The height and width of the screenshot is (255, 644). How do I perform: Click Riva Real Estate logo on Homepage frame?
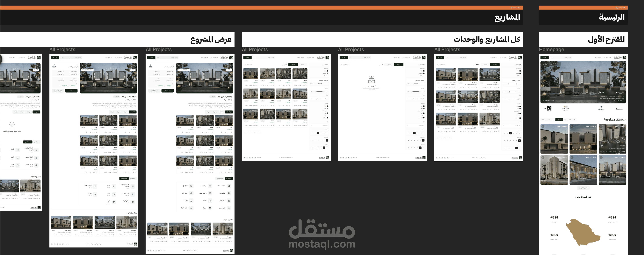click(624, 57)
